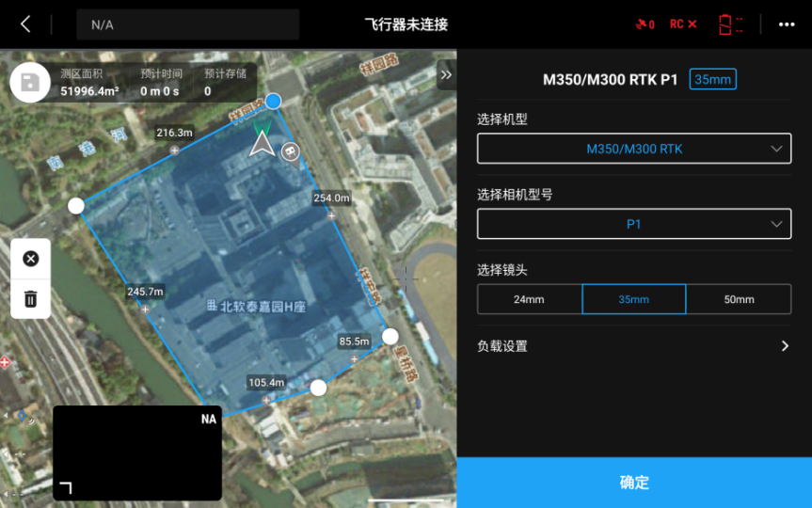Expand the black camera preview window
Screen dimensions: 812x508
[x=66, y=487]
